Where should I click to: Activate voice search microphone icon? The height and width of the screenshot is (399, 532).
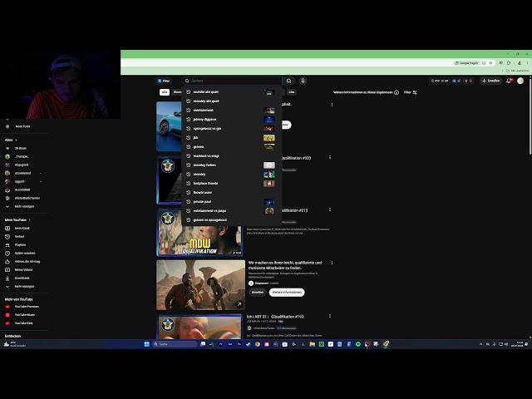(x=303, y=81)
